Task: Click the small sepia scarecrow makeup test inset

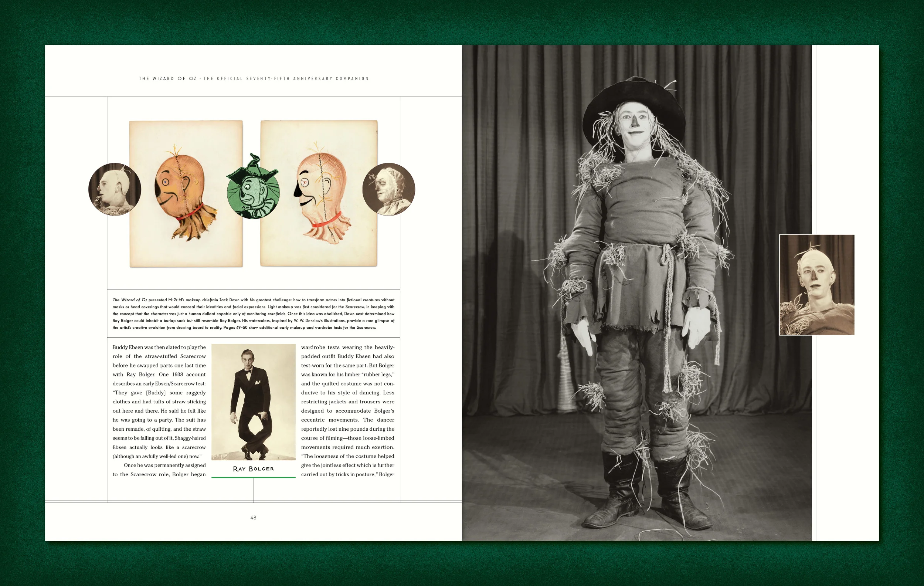Action: (x=816, y=285)
